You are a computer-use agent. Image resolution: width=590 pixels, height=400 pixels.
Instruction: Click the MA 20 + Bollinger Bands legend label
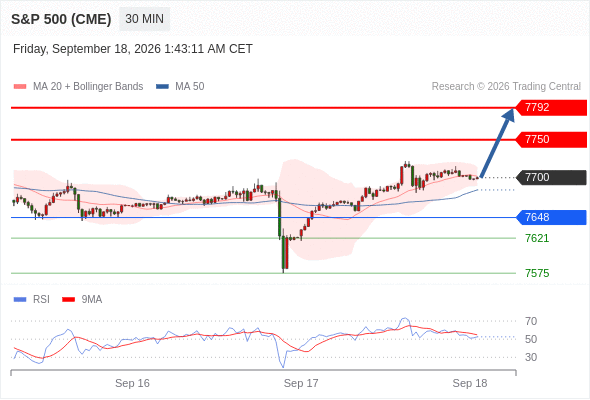88,87
